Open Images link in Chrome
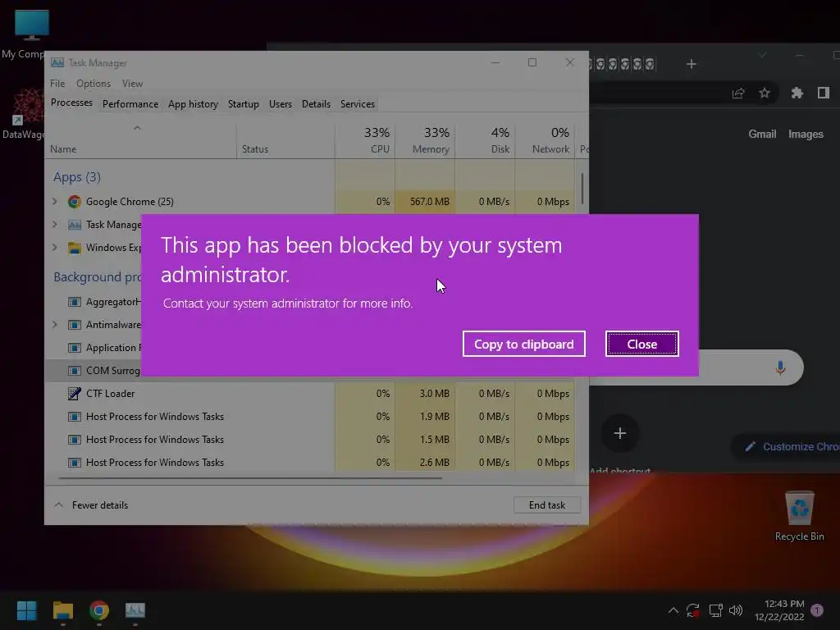840x630 pixels. (x=806, y=134)
